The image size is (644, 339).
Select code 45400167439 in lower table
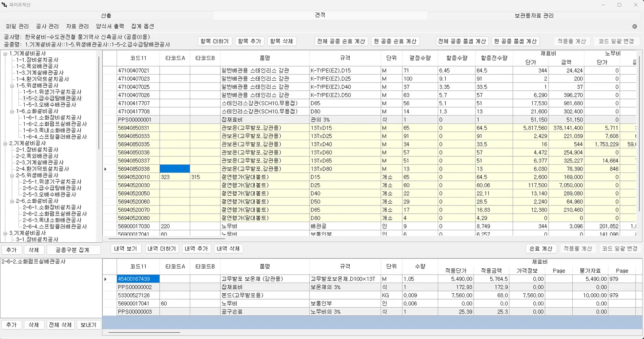(138, 279)
